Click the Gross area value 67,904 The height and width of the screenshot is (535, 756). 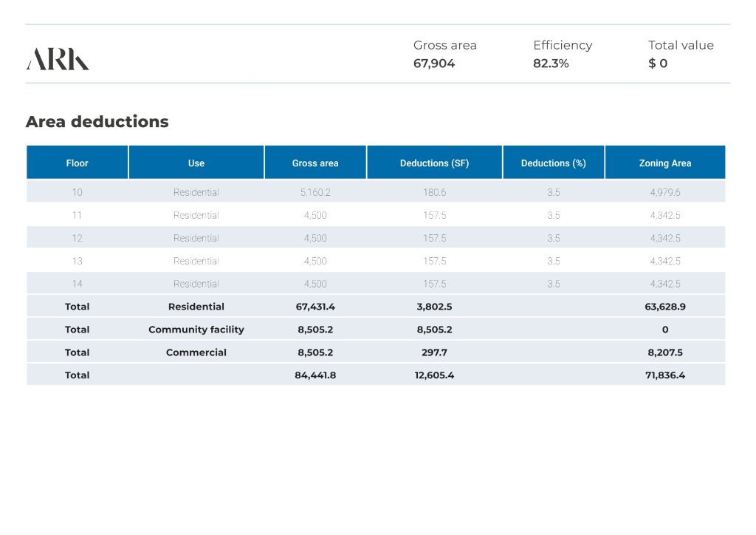click(x=434, y=64)
